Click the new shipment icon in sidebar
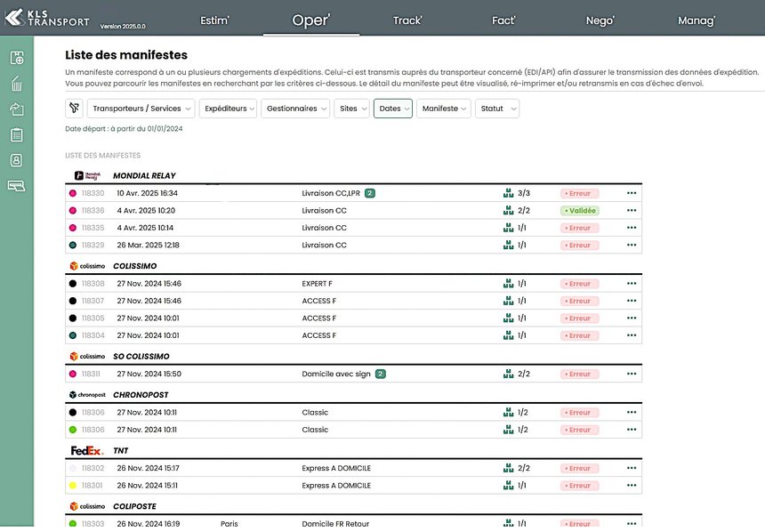 coord(16,59)
